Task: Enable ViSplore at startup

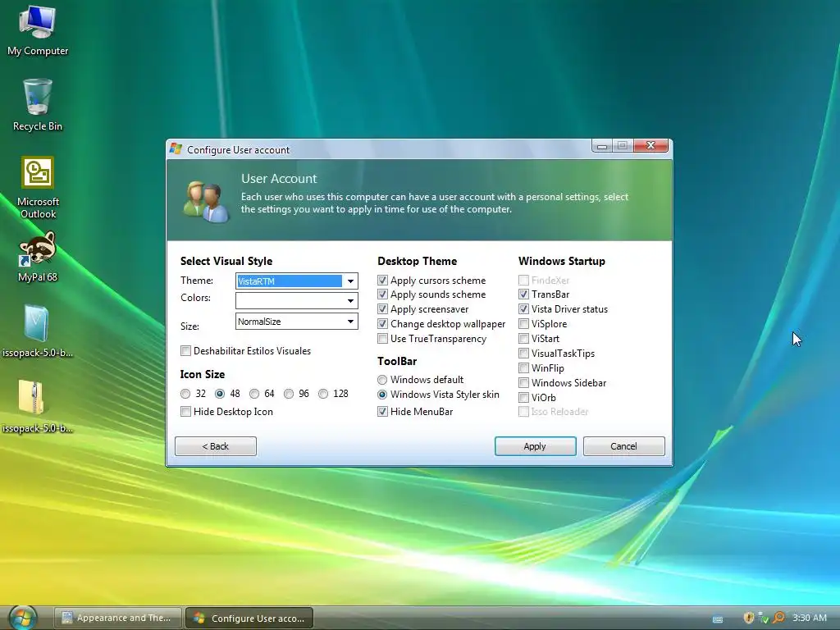Action: point(524,323)
